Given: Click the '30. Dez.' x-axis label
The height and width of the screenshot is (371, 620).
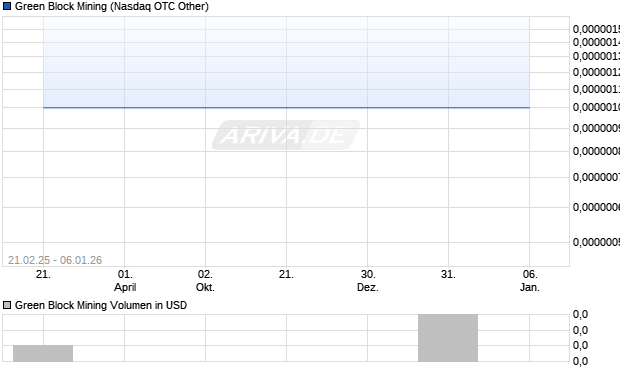Looking at the screenshot, I should click(x=368, y=281).
